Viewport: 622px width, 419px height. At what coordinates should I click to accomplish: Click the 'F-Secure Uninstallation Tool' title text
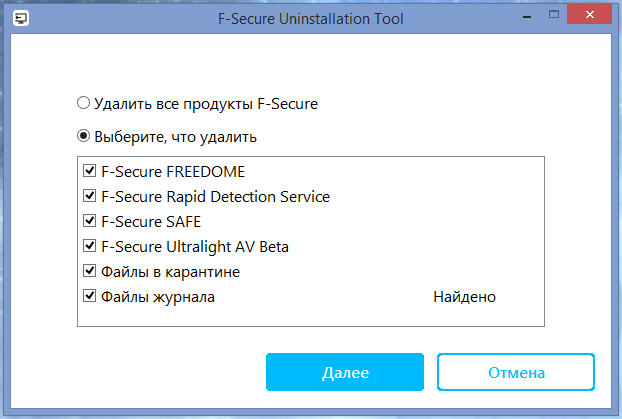pyautogui.click(x=311, y=18)
